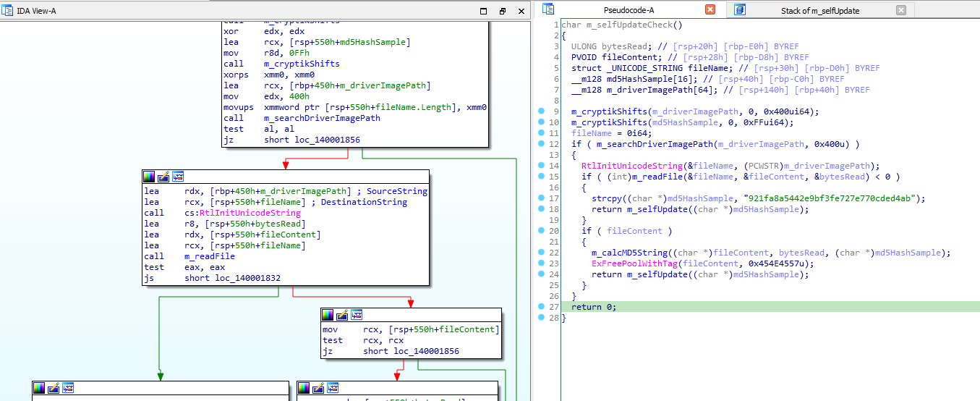Float the IDA View-A panel with restore button
Viewport: 980px width, 401px height.
pos(503,12)
